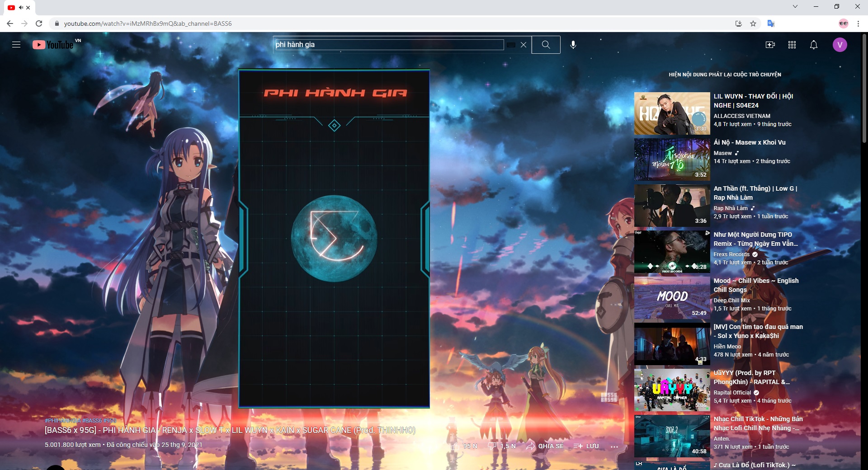Open title '[MV] Con tim tao đau quá man'

pyautogui.click(x=759, y=331)
